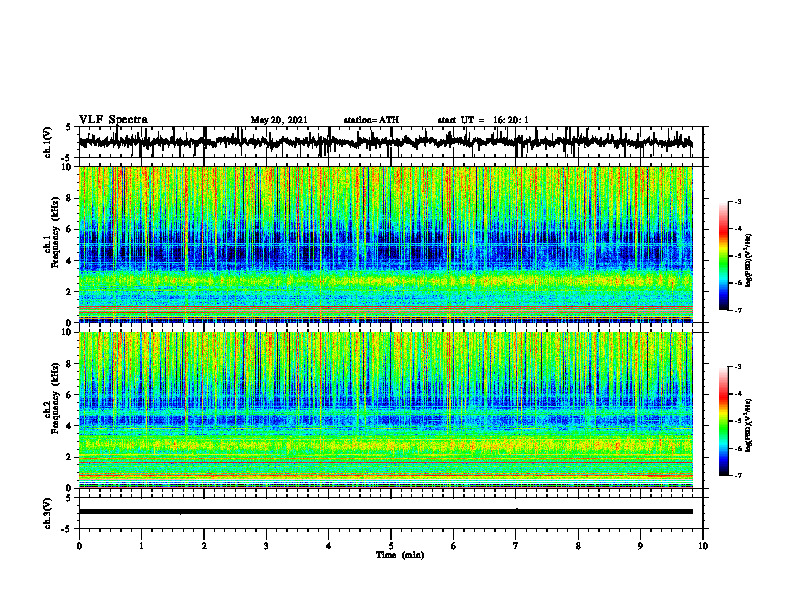Click ch.2 color bar log(PSD) unit label
The height and width of the screenshot is (612, 792).
pos(749,426)
